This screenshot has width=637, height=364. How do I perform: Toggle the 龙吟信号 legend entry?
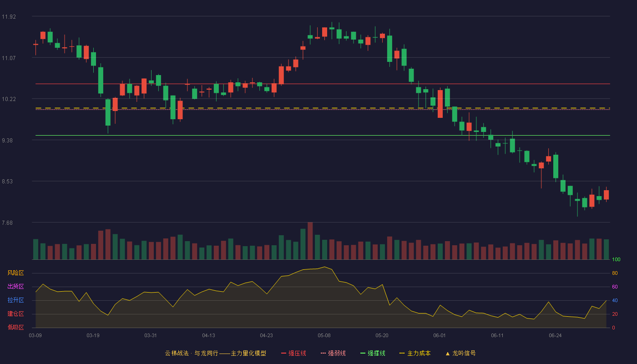click(x=460, y=353)
